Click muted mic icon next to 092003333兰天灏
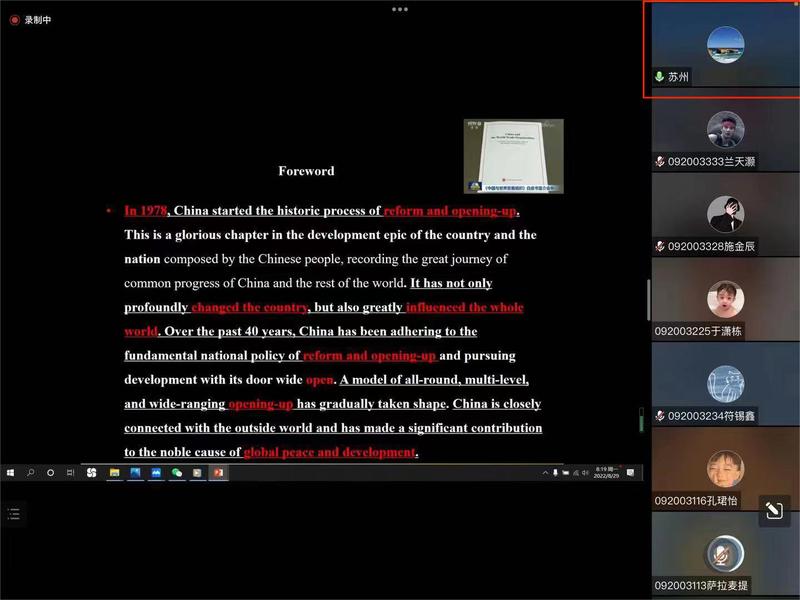This screenshot has width=800, height=600. (x=660, y=161)
